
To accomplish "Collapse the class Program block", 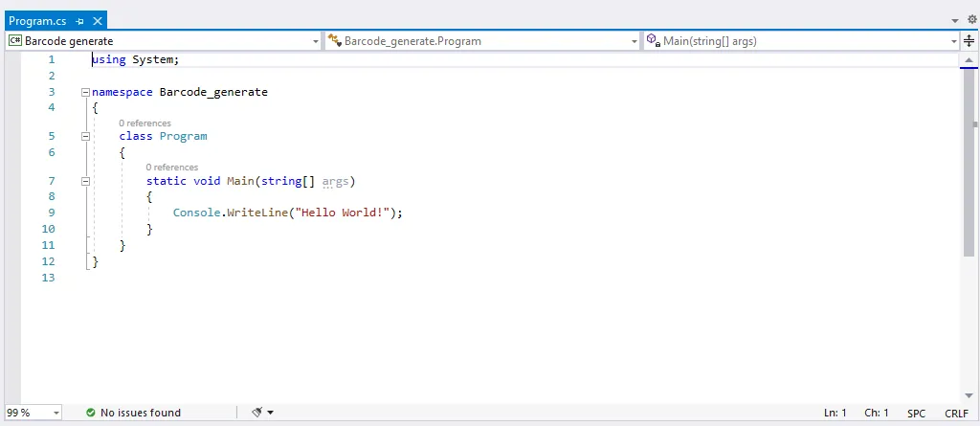I will tap(85, 136).
